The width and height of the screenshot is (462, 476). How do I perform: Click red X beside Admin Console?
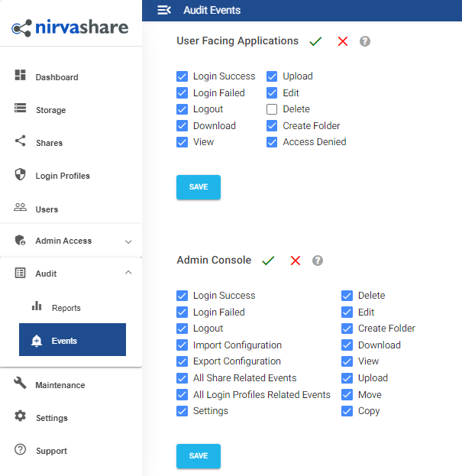(296, 261)
